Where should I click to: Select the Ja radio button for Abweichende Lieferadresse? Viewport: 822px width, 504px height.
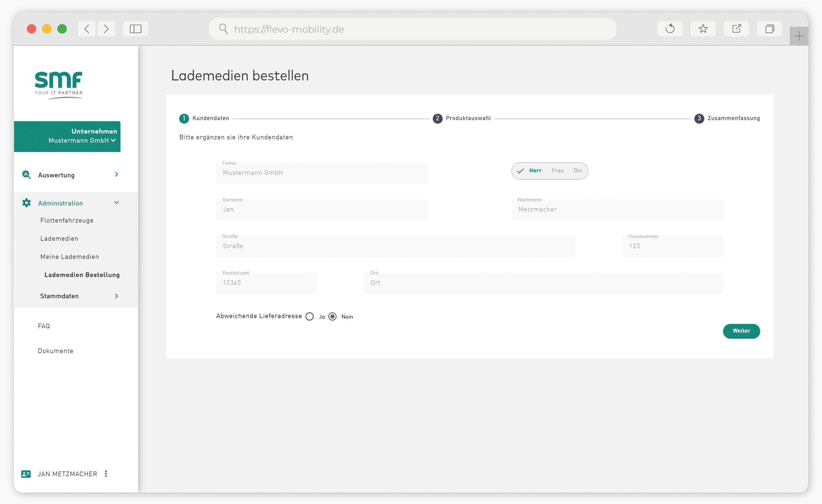(310, 316)
